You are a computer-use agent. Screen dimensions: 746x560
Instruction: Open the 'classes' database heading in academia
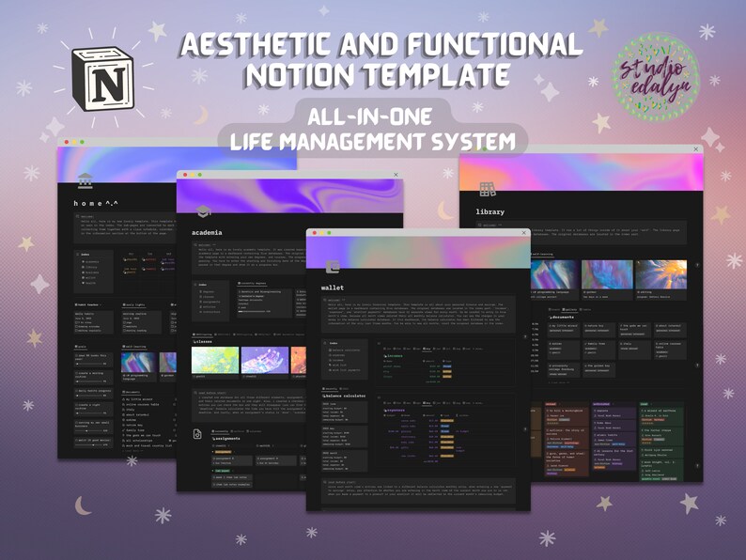coord(203,342)
